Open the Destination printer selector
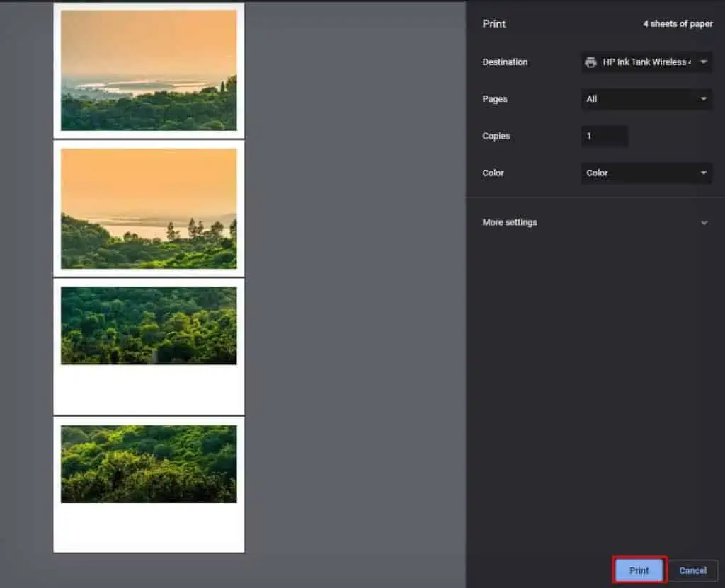Image resolution: width=725 pixels, height=588 pixels. (646, 62)
